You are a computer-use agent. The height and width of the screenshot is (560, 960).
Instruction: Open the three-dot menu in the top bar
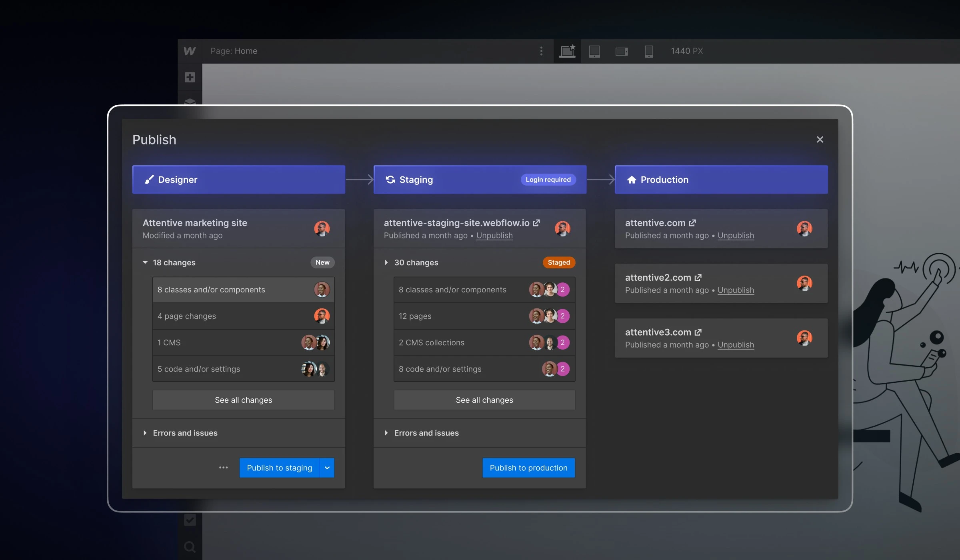click(x=541, y=51)
